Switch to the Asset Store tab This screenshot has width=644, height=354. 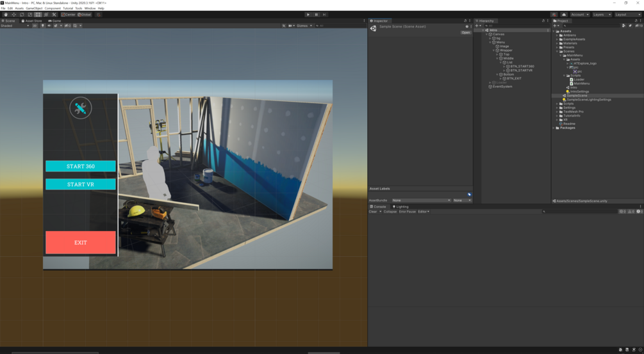click(x=31, y=20)
